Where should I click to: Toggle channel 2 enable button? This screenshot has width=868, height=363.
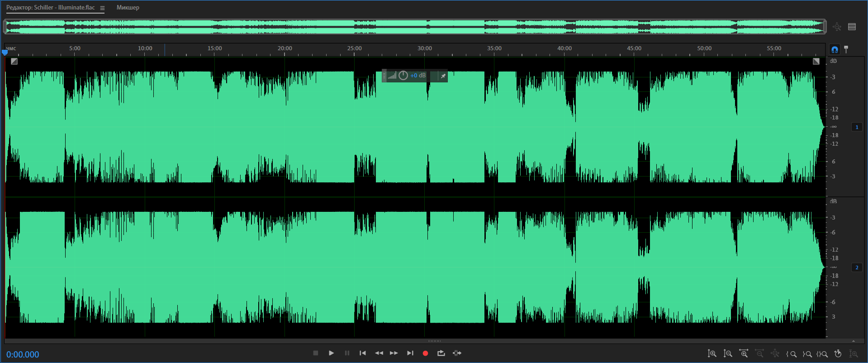point(857,267)
